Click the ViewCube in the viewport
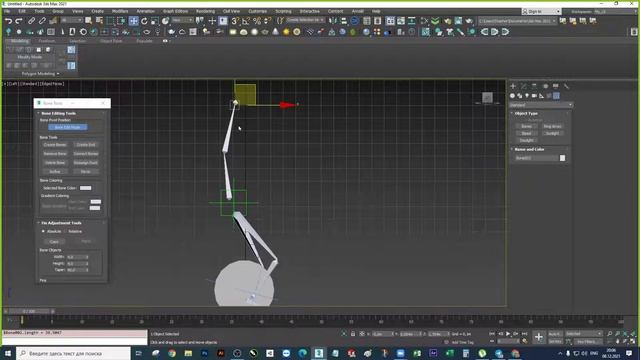640x360 pixels. [x=487, y=97]
